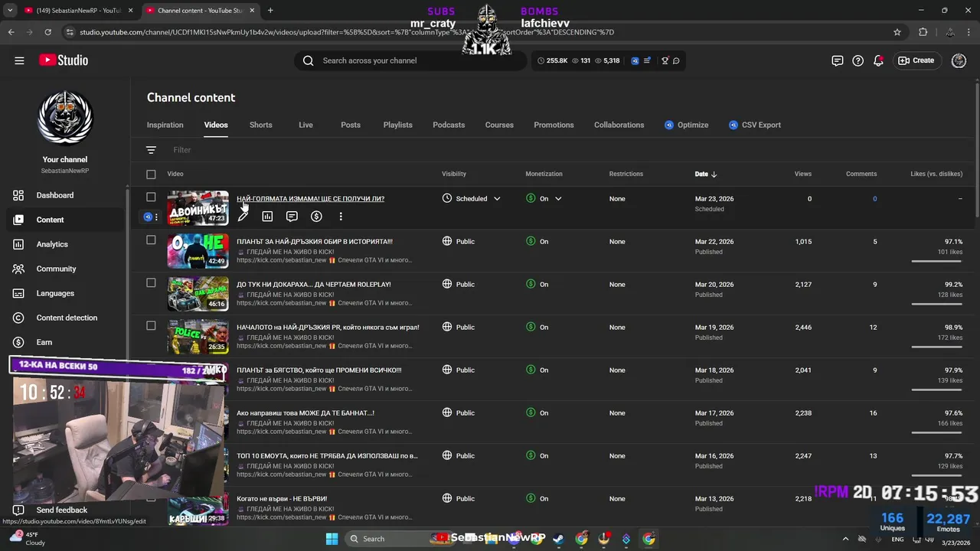Select the scheduled video НАЙ-ГОЛЯМАТА ИЗМАМА checkbox
Viewport: 980px width, 551px height.
pos(151,197)
